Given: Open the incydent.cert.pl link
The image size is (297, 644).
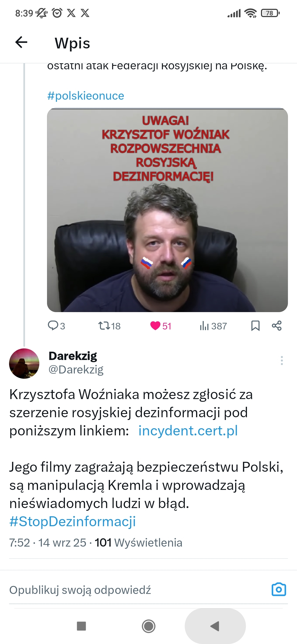Looking at the screenshot, I should [x=188, y=431].
